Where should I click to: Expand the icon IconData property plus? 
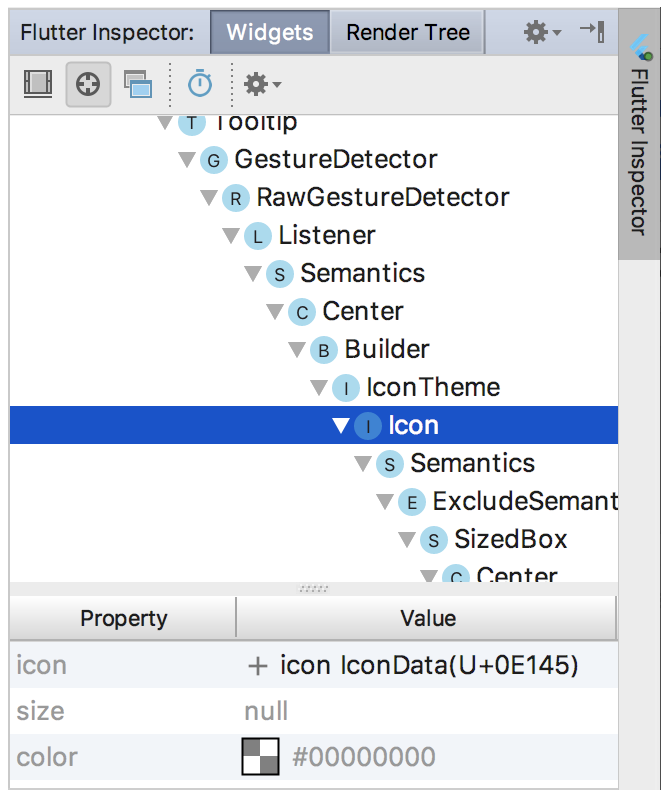257,665
